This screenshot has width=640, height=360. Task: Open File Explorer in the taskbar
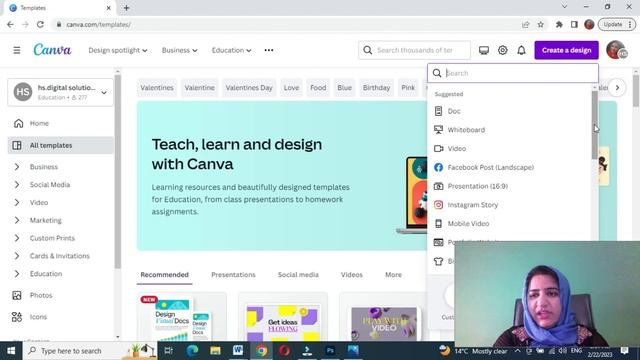click(215, 351)
